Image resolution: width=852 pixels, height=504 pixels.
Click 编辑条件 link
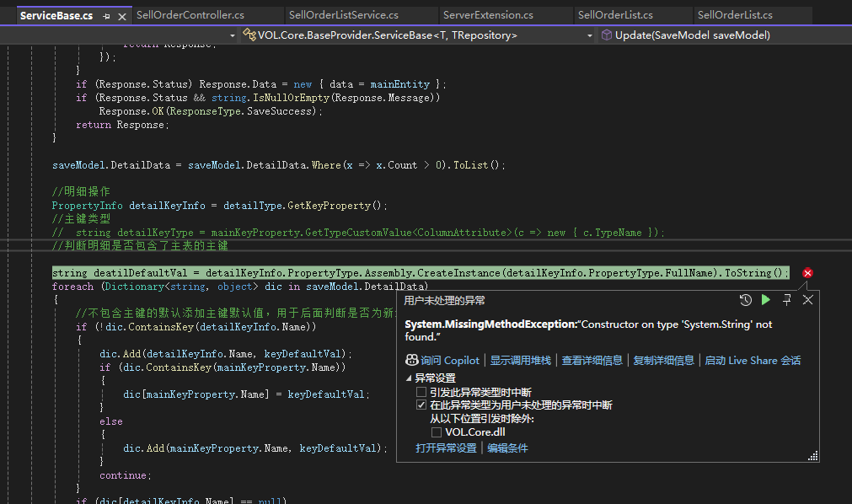507,448
